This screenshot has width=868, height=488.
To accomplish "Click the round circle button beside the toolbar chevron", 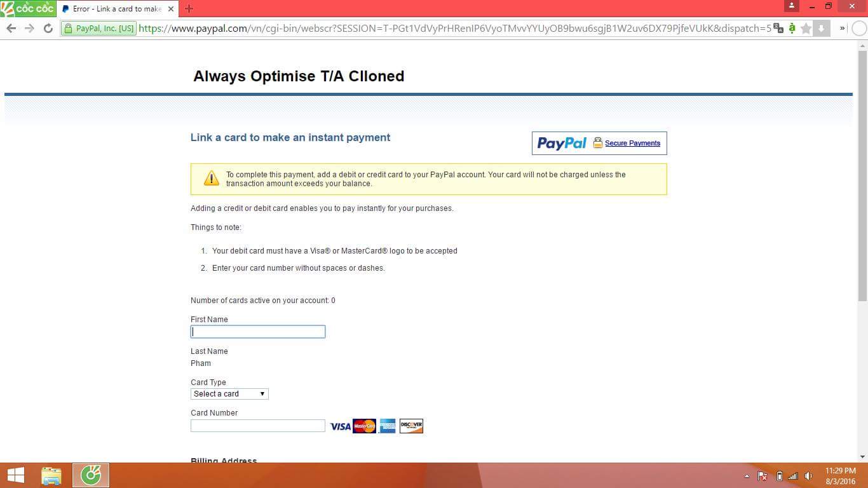I will (x=858, y=28).
